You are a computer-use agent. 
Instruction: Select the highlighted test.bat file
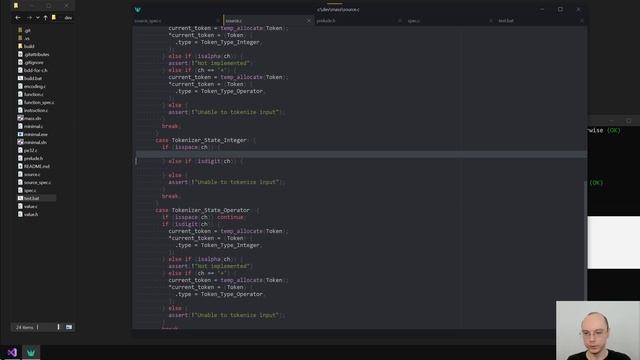click(36, 198)
